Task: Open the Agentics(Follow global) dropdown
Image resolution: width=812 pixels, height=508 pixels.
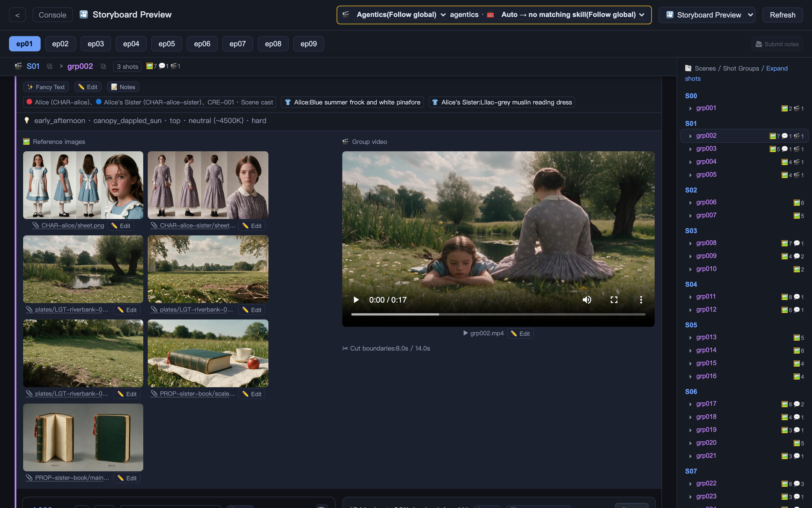Action: coord(401,15)
